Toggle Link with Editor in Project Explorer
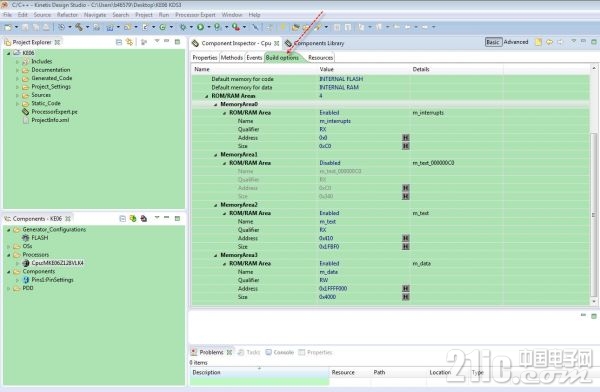Viewport: 600px width, 392px height. 129,42
